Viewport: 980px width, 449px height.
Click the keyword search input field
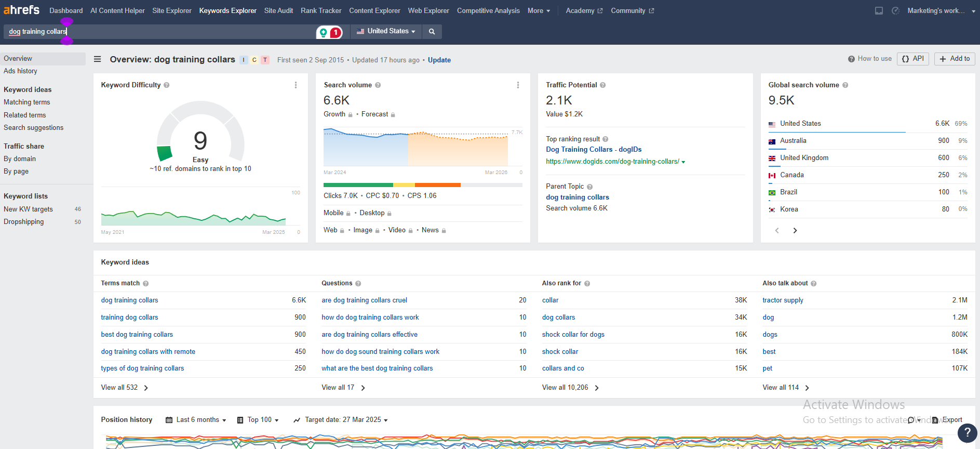coord(160,32)
